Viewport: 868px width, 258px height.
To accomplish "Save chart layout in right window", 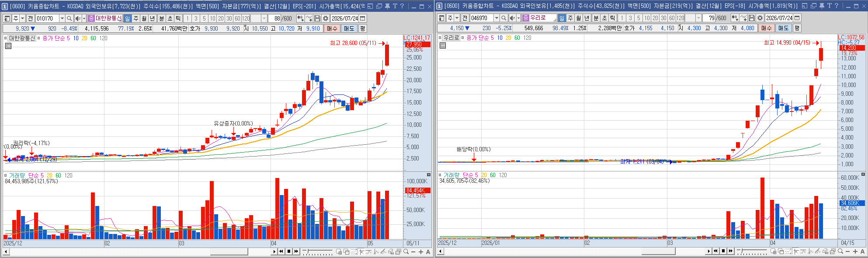I will [x=752, y=18].
